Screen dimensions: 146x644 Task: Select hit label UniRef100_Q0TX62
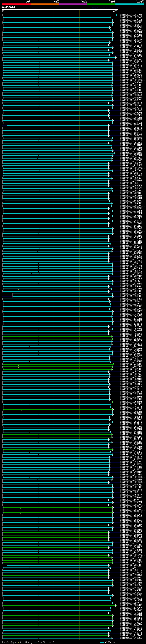(131, 158)
